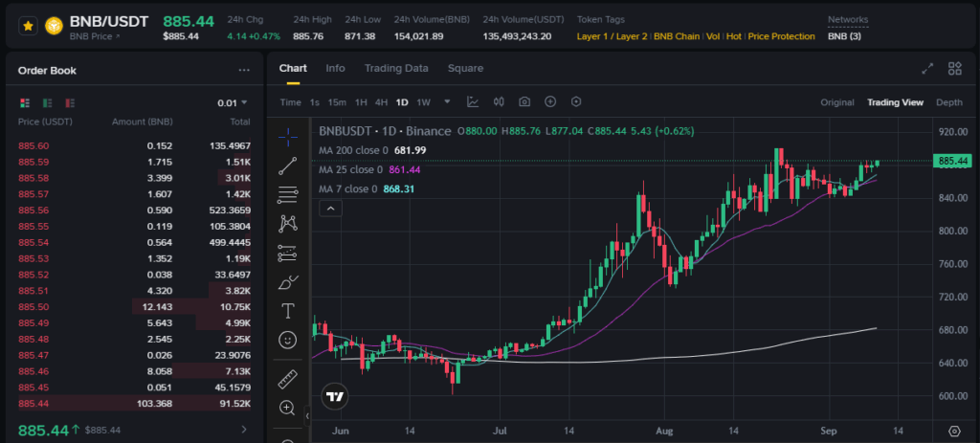The height and width of the screenshot is (443, 980).
Task: Select the XABCD pattern drawing tool
Action: 287,224
